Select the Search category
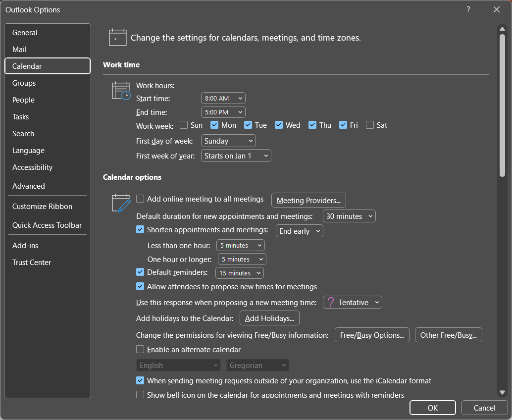 point(48,134)
